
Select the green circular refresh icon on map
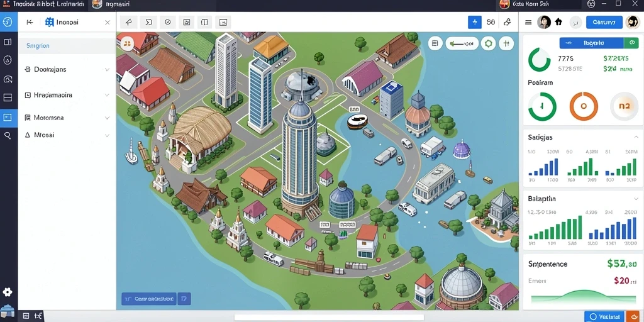point(488,43)
